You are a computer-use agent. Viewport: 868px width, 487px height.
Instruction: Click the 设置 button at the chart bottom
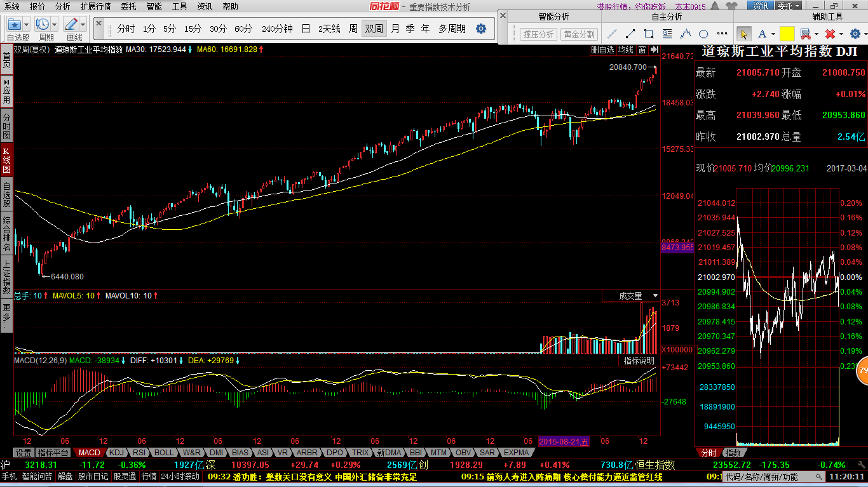tap(24, 453)
